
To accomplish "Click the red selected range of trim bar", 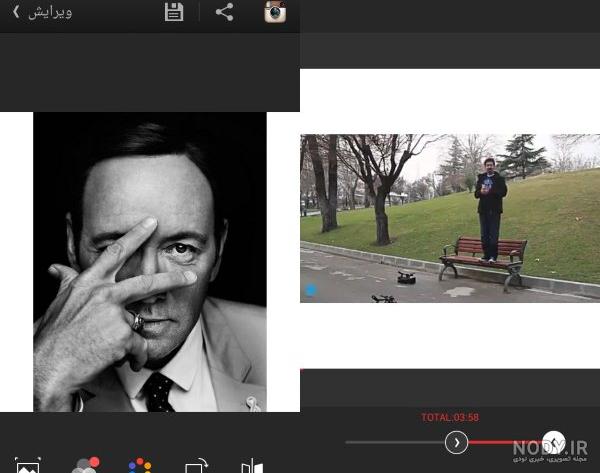I will [x=505, y=442].
